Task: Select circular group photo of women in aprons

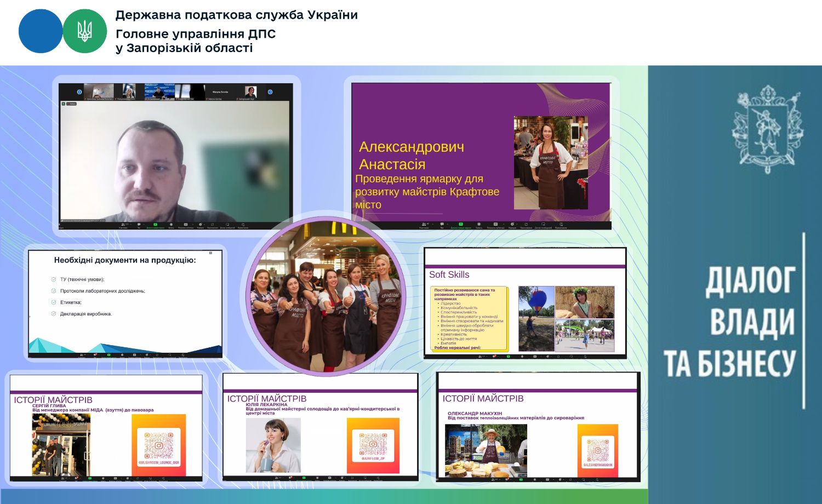Action: (326, 296)
